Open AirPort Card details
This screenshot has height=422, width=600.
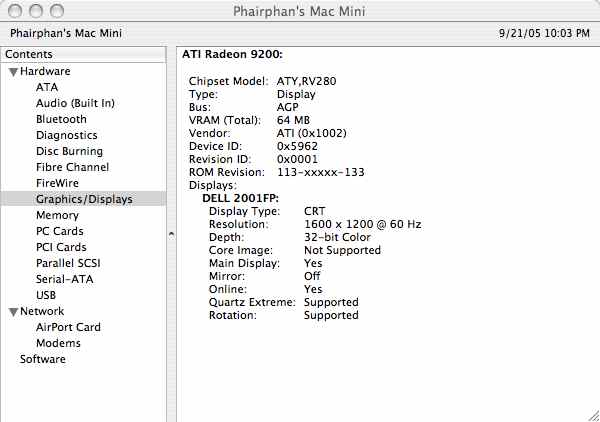click(68, 327)
